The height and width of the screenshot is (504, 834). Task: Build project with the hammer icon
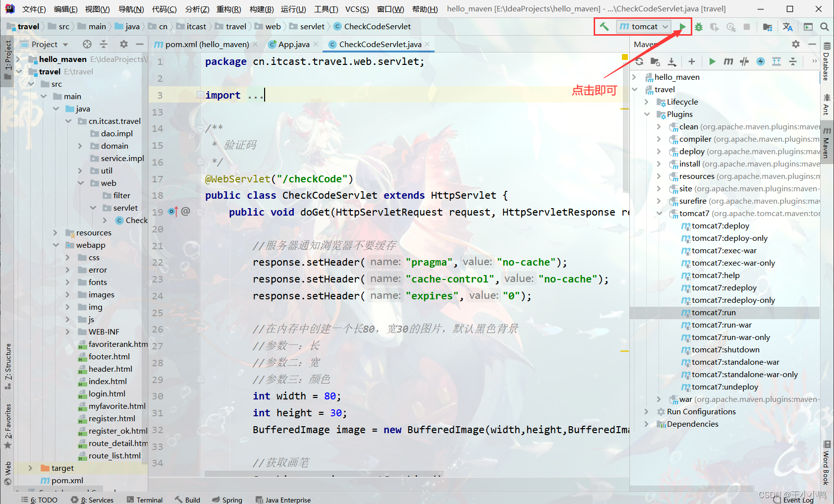point(604,27)
